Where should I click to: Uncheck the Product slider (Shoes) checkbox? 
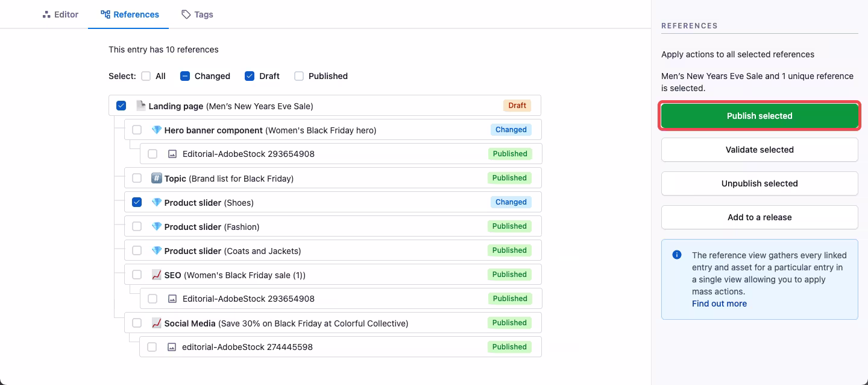[x=137, y=202]
